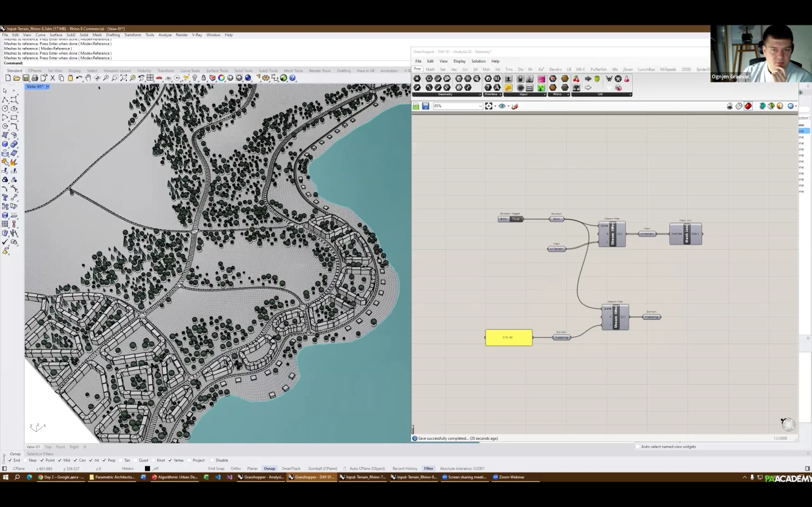The image size is (812, 507).
Task: Save the Grasshopper document with floppy icon
Action: point(425,106)
